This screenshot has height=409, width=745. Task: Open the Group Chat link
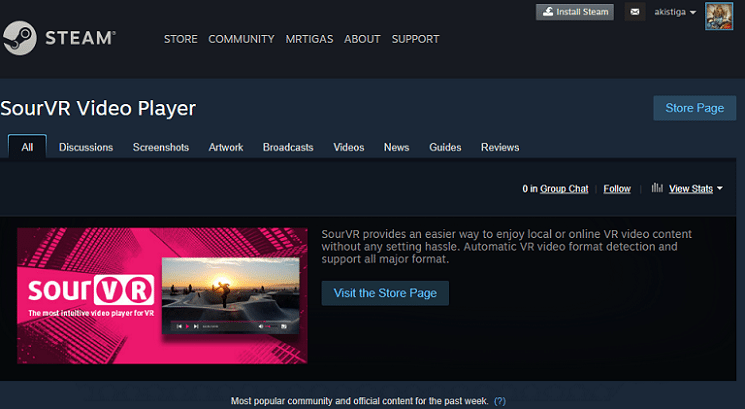coord(564,189)
